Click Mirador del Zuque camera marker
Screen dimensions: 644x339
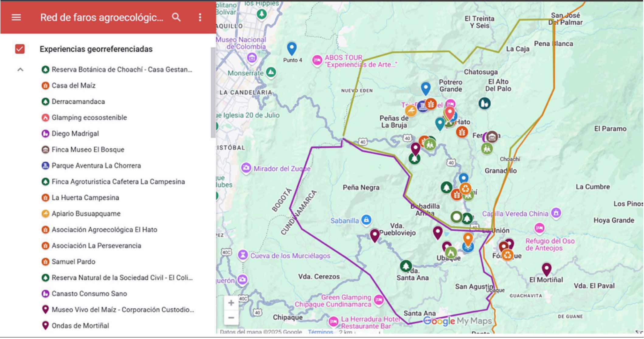(x=246, y=168)
